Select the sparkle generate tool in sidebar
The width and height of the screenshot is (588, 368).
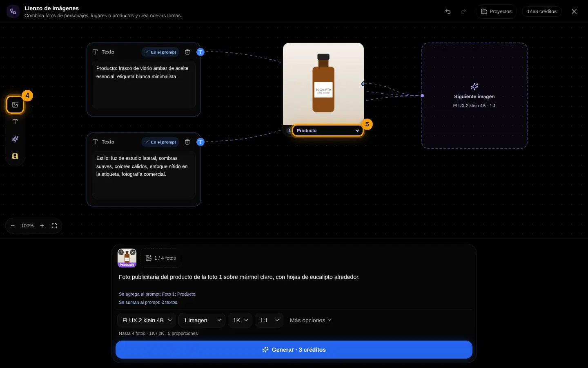[x=15, y=139]
